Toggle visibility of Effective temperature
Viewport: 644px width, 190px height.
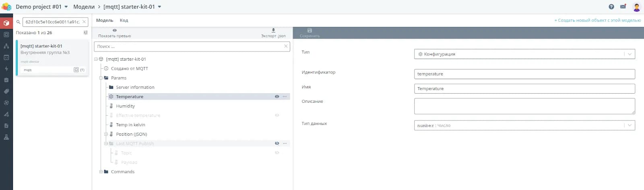pos(277,115)
